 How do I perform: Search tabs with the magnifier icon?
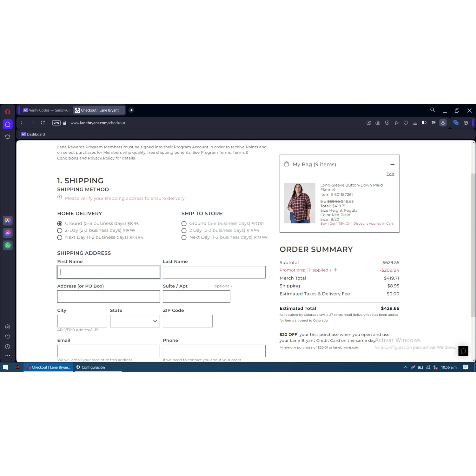tap(433, 110)
